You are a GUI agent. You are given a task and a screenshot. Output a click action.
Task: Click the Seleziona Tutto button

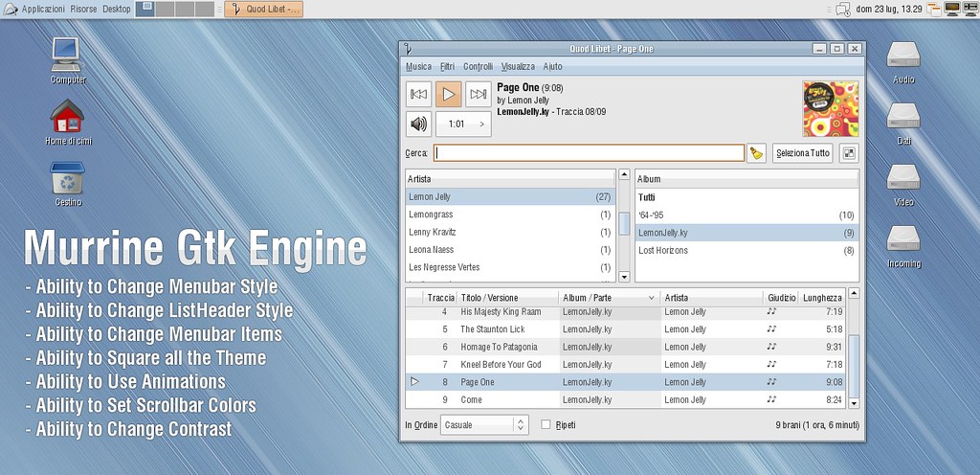[803, 153]
